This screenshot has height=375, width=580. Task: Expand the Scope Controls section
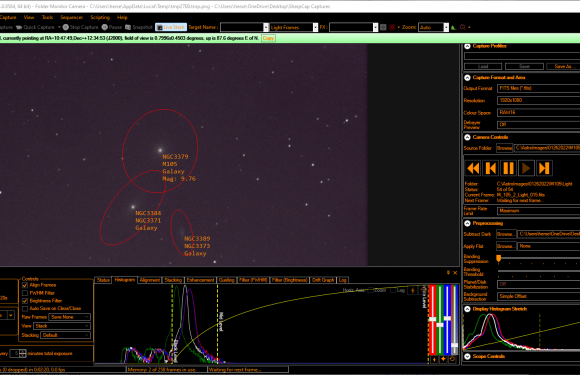[x=468, y=357]
